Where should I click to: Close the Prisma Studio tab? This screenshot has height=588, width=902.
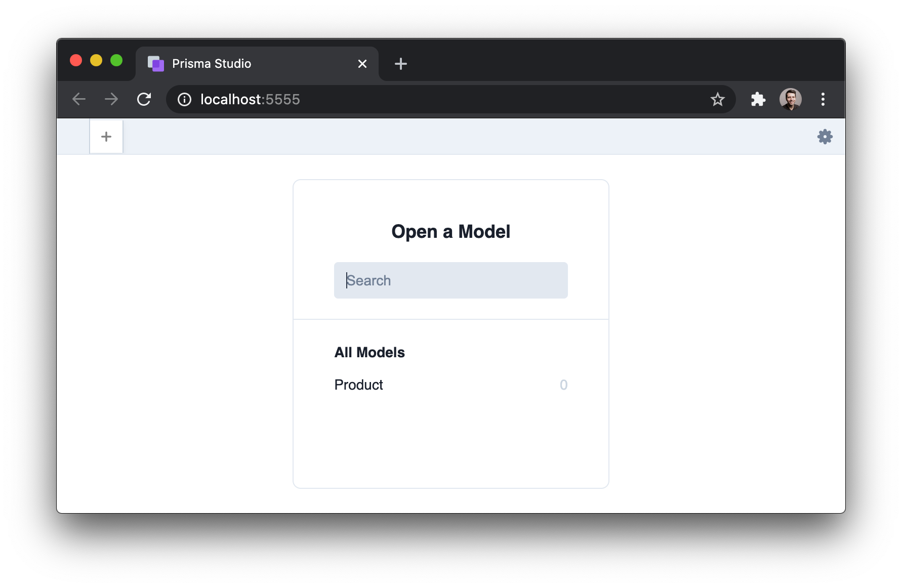[362, 64]
